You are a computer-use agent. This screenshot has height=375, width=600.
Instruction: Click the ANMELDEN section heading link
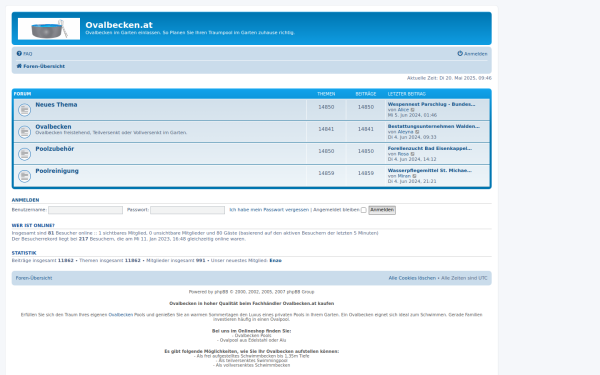pos(25,200)
